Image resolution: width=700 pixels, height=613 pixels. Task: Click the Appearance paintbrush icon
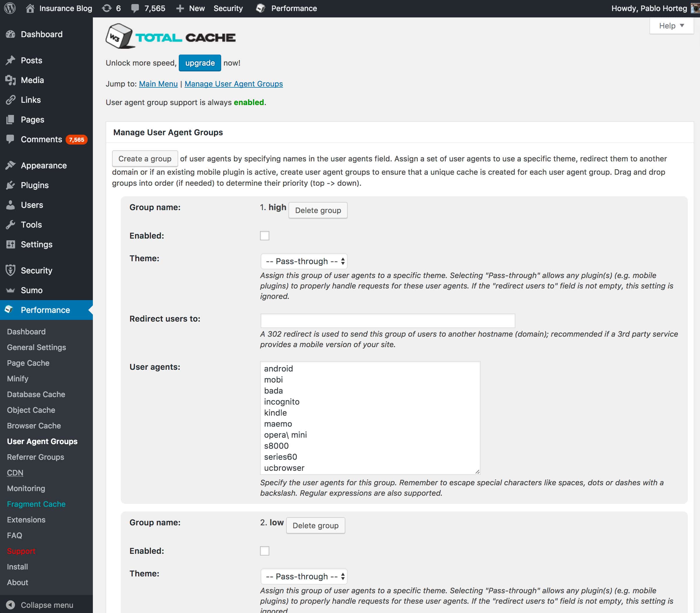(x=11, y=165)
